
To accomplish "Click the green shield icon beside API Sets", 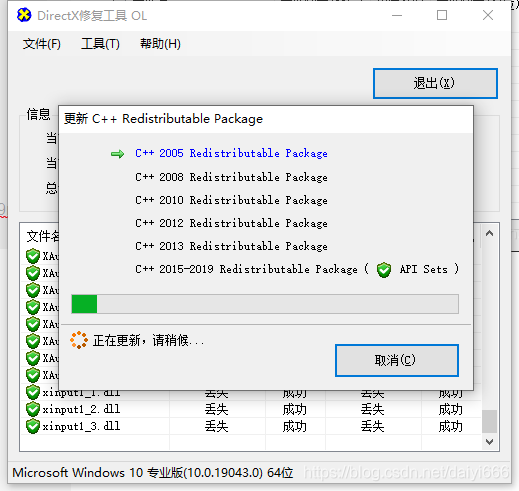I will click(384, 270).
